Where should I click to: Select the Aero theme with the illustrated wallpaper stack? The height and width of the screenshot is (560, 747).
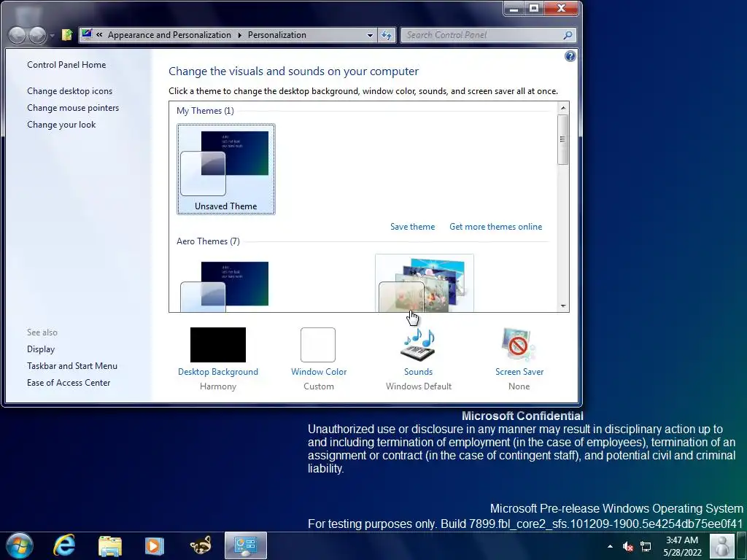pyautogui.click(x=425, y=284)
